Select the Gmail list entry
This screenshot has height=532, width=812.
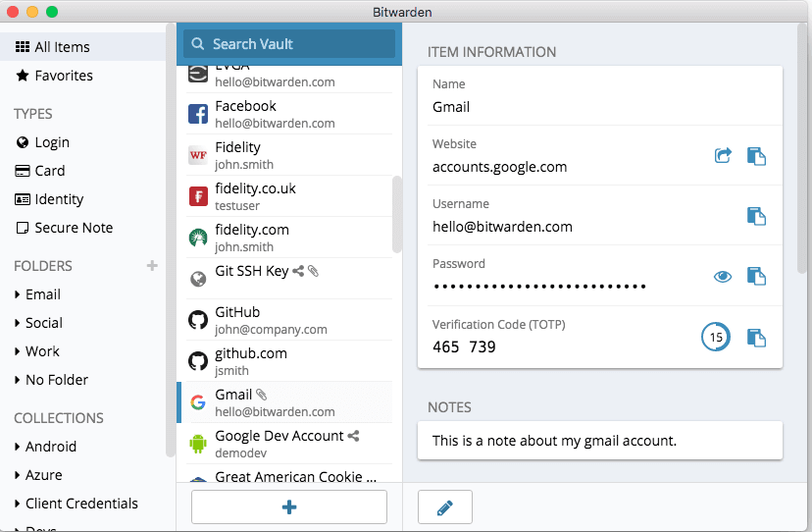(x=284, y=402)
